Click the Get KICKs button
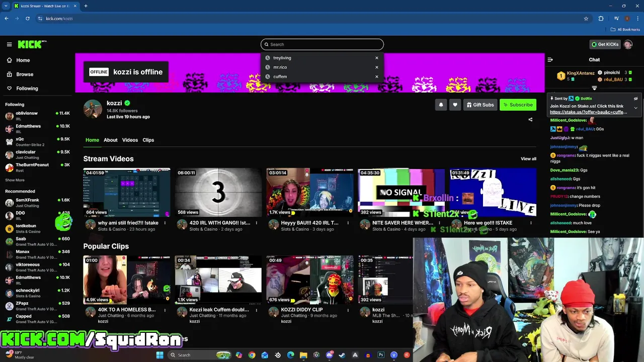 605,44
